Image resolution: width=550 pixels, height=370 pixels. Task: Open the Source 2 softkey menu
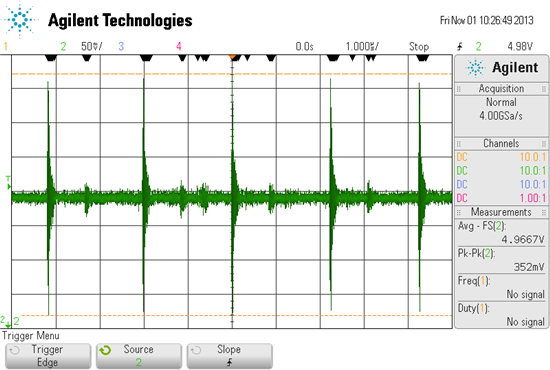(139, 356)
